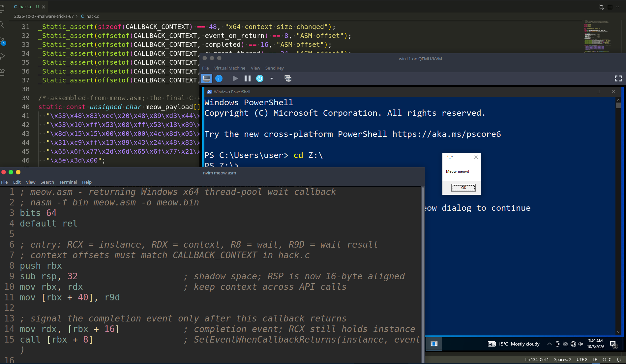
Task: Change indentation via Spaces: 2 status
Action: coord(563,360)
